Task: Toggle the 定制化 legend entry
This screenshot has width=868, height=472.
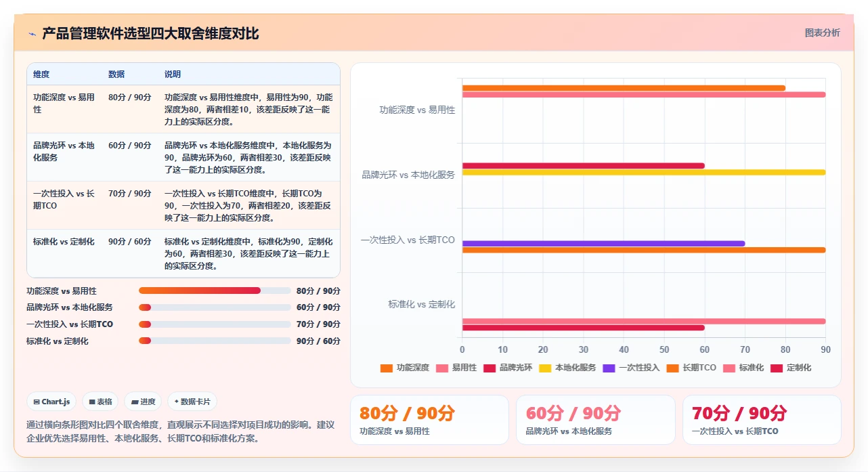Action: pyautogui.click(x=791, y=368)
